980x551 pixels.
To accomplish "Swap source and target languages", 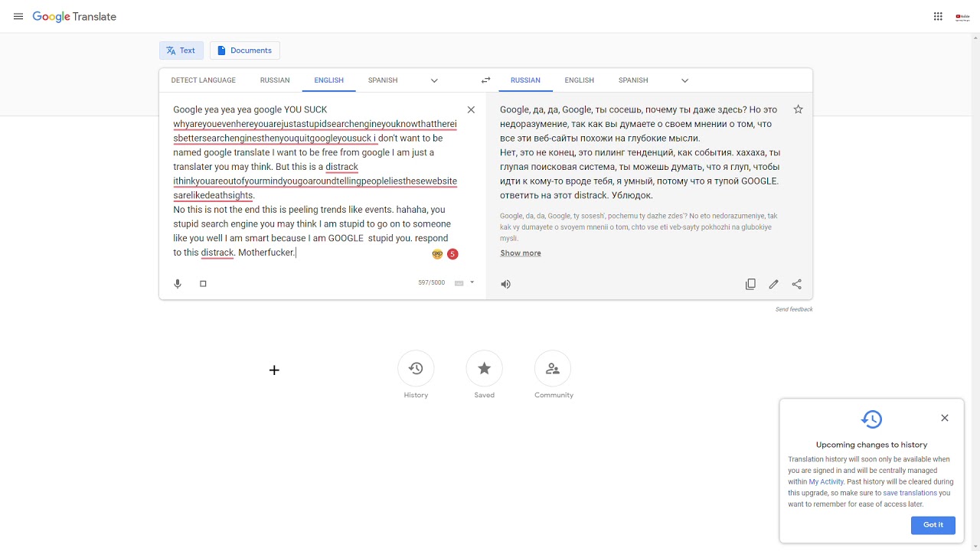I will [485, 80].
